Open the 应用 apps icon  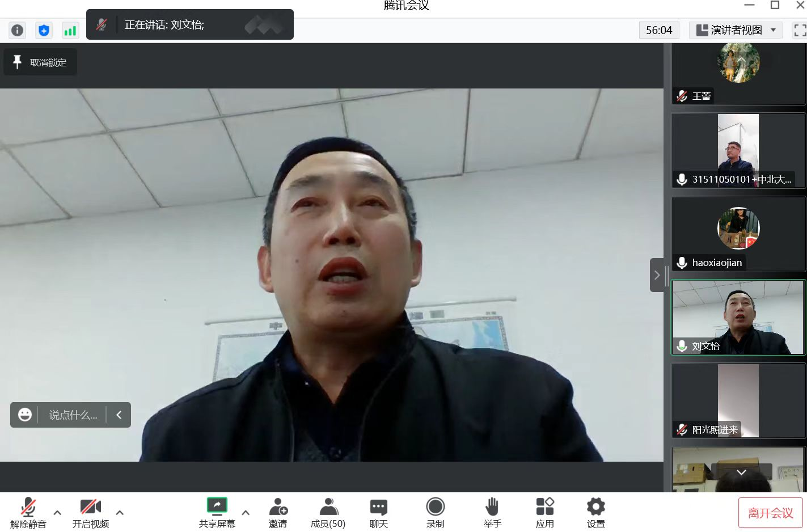click(544, 512)
